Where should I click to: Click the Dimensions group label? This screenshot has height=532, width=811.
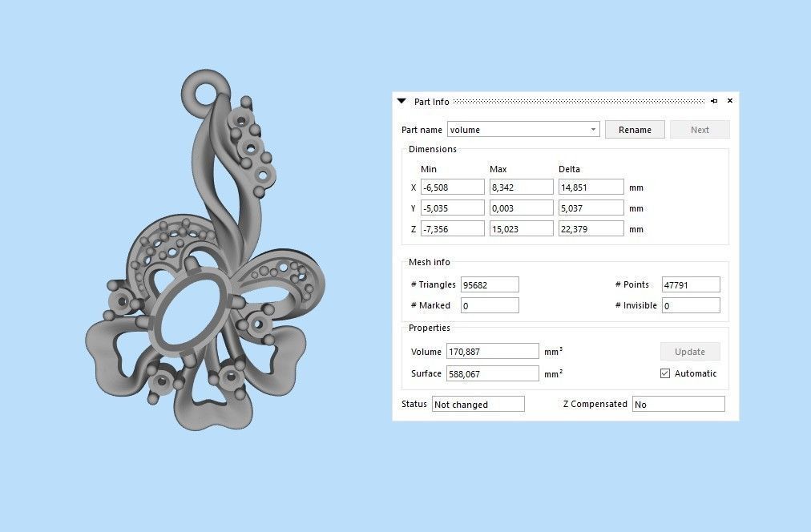pos(433,149)
